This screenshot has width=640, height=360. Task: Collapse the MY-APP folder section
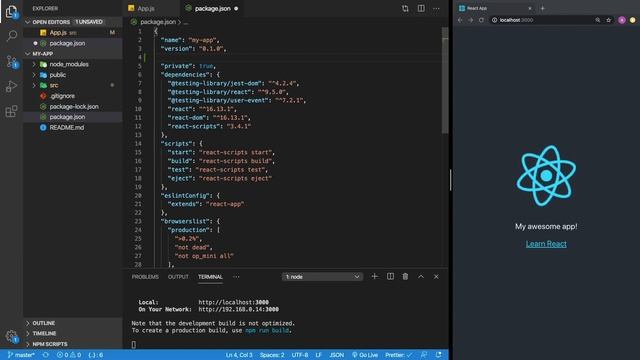tap(73, 54)
